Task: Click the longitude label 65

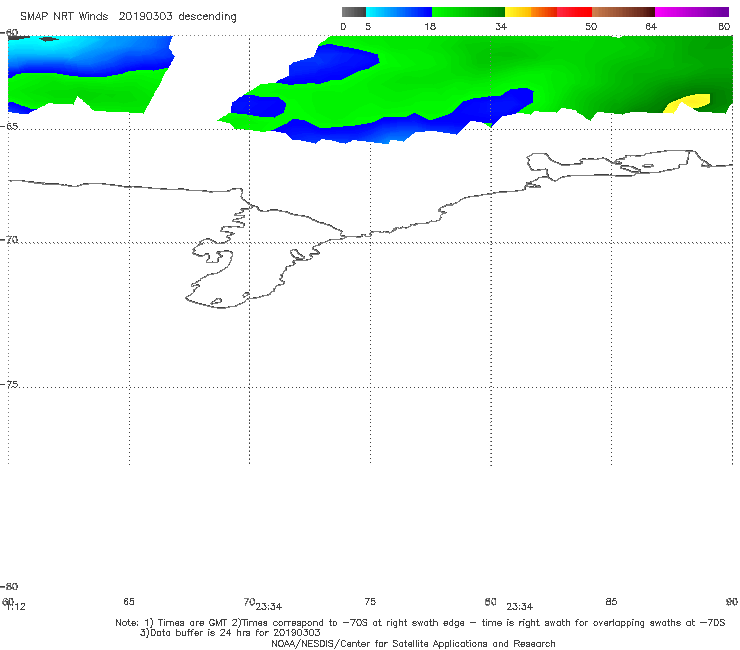Action: (x=129, y=601)
